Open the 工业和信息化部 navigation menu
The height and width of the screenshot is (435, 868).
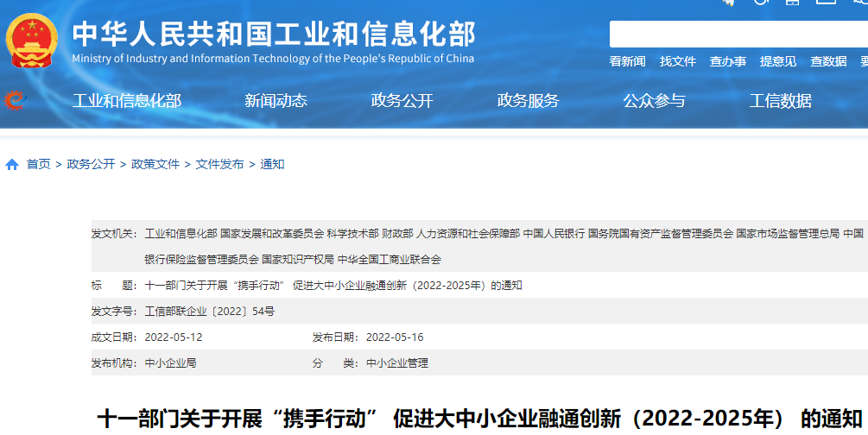point(127,101)
